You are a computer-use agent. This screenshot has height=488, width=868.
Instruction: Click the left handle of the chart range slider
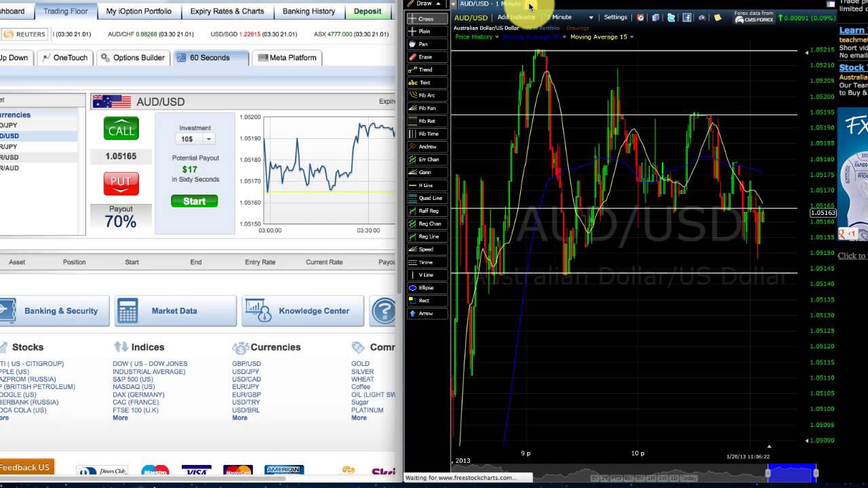click(768, 473)
